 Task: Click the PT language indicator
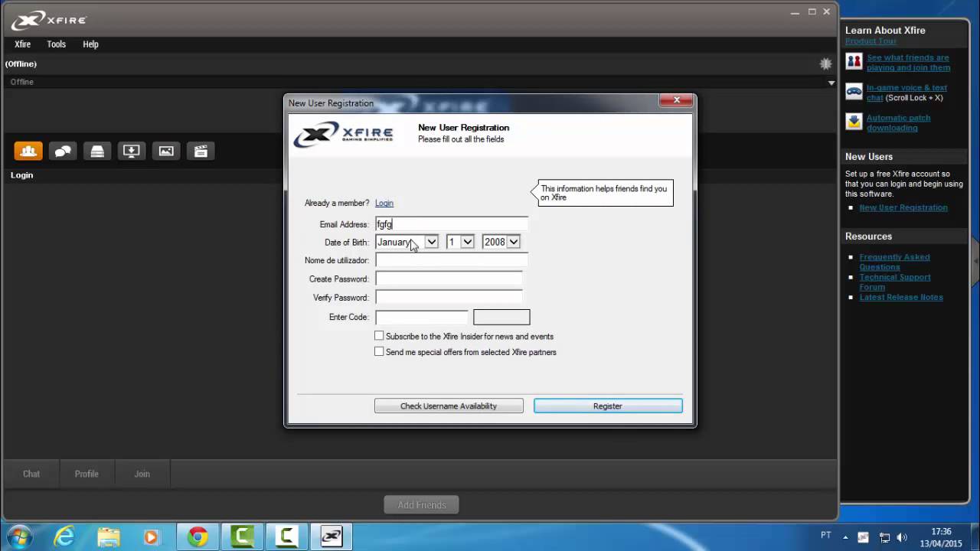click(826, 536)
